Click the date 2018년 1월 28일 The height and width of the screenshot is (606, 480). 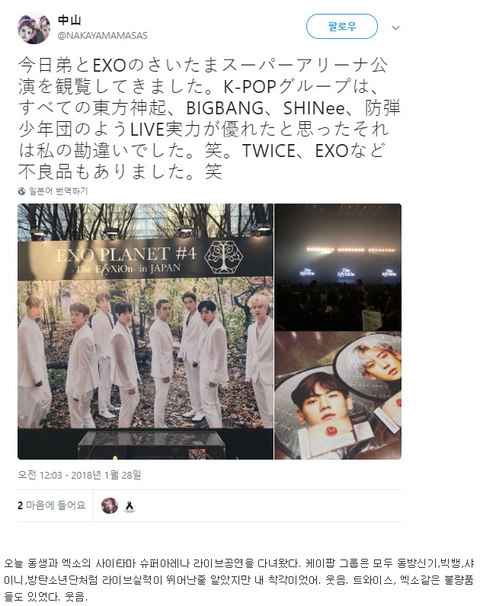106,475
